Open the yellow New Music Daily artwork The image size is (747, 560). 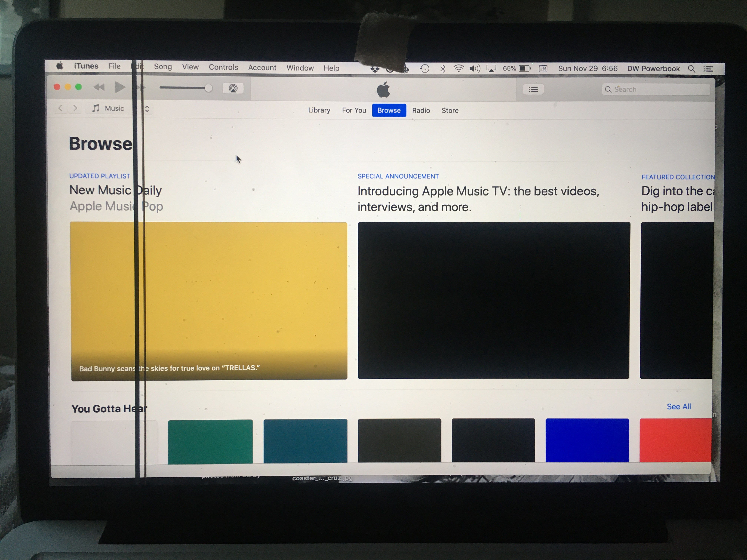point(209,301)
